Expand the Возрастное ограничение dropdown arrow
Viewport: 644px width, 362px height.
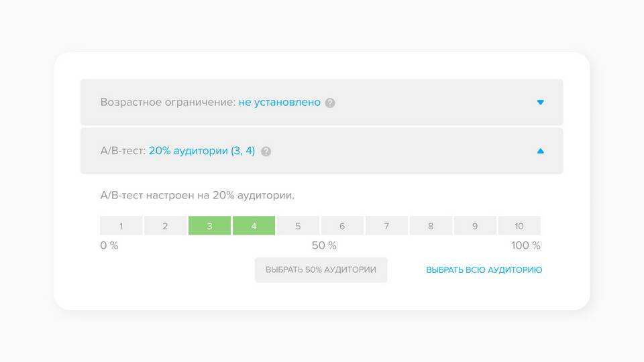[x=540, y=102]
